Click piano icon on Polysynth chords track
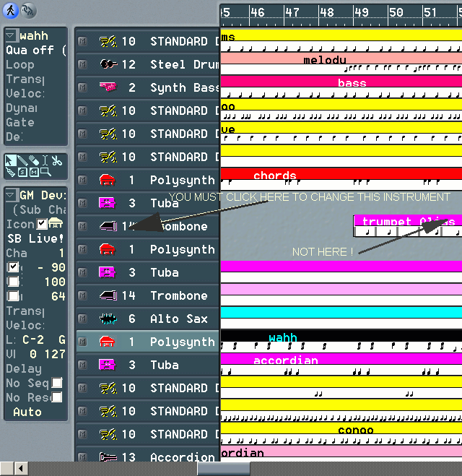Viewport: 462px width, 476px height. tap(108, 180)
